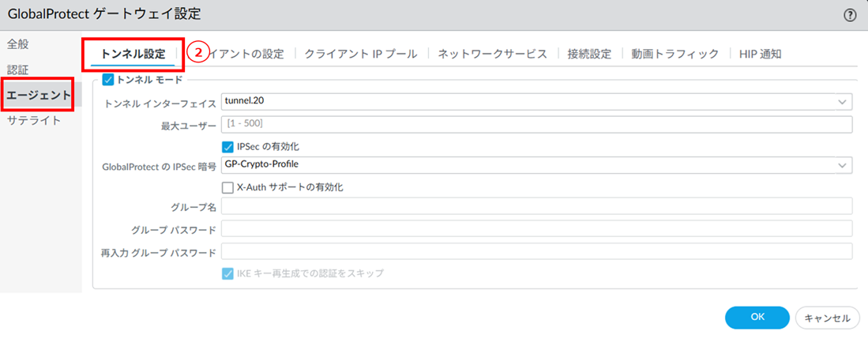Switch to the HIP 通知 tab
This screenshot has width=868, height=339.
coord(761,54)
